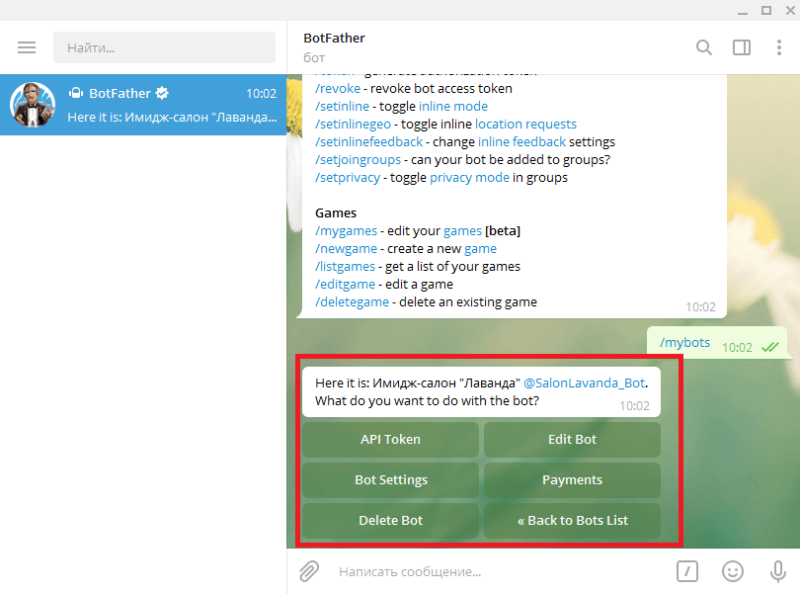Click "What do you want to do with the bot?"
800x594 pixels.
click(x=427, y=401)
